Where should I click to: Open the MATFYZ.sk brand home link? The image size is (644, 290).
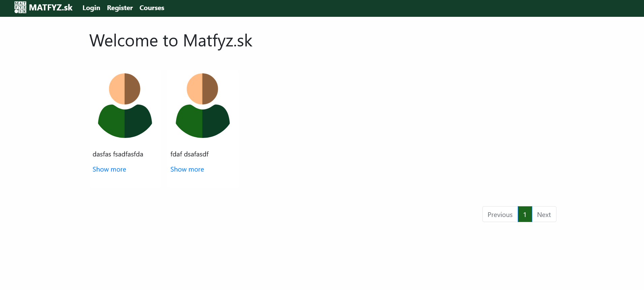[x=43, y=8]
